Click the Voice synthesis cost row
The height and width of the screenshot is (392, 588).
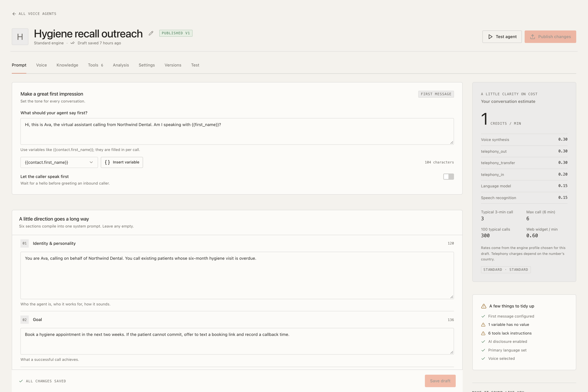[x=524, y=140]
